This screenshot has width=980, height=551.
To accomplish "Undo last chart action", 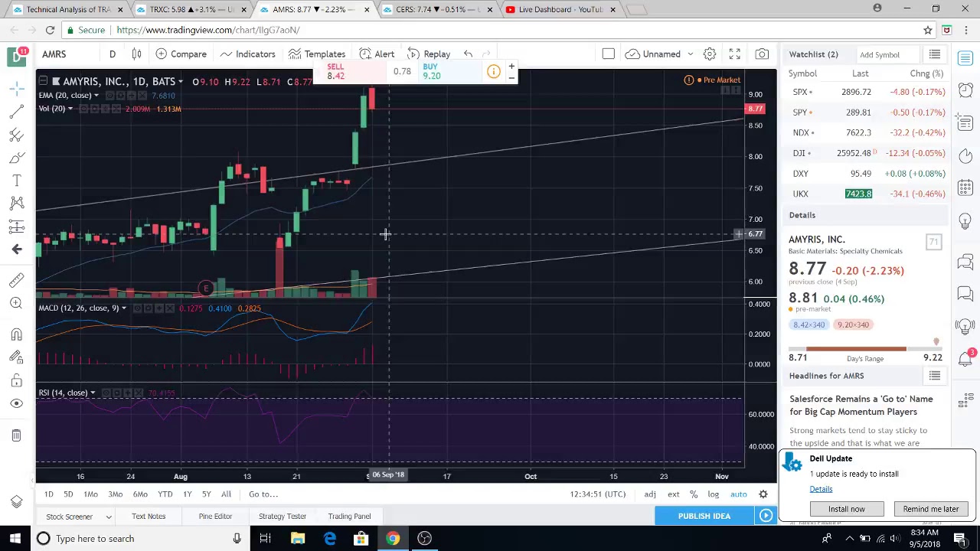I will click(x=468, y=54).
